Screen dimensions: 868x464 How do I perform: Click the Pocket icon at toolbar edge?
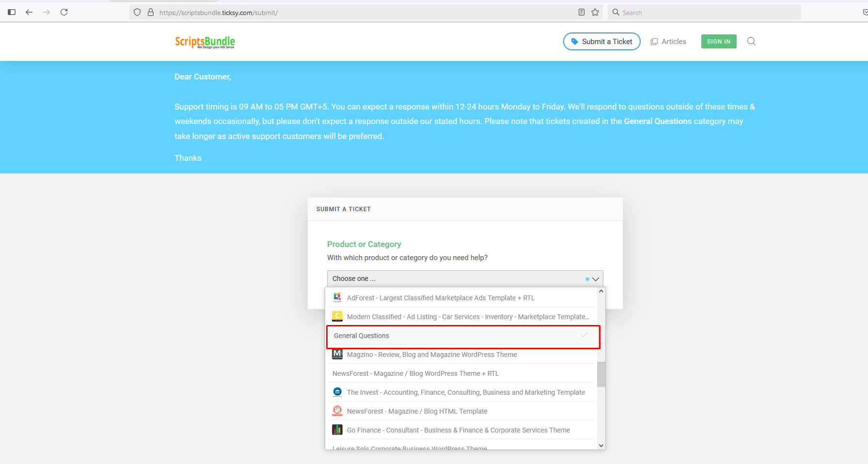point(865,12)
